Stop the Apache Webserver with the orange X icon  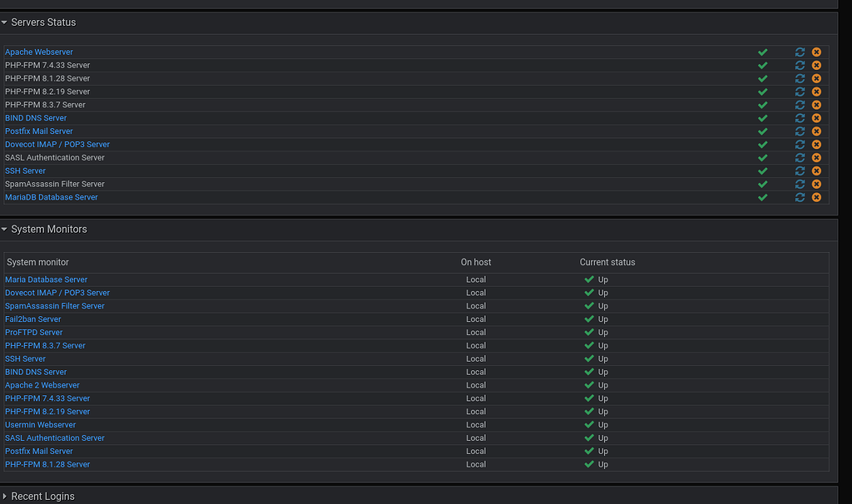tap(816, 52)
